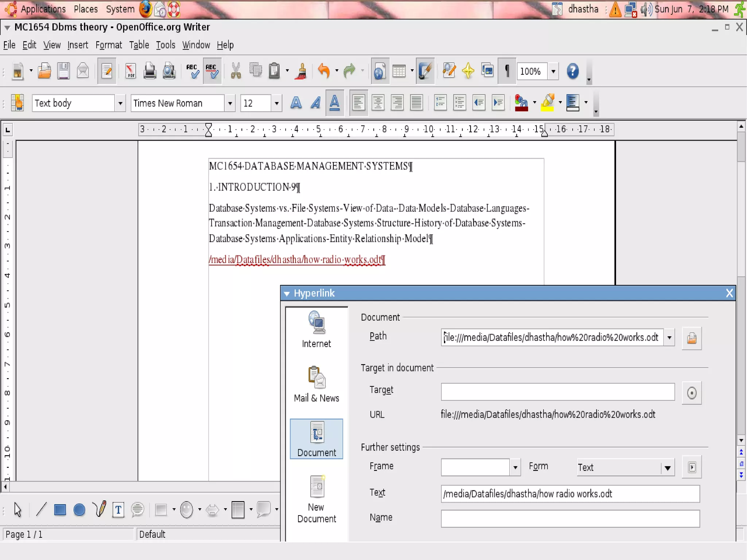The width and height of the screenshot is (747, 560).
Task: Expand the Frame dropdown in Hyperlink dialog
Action: [515, 467]
